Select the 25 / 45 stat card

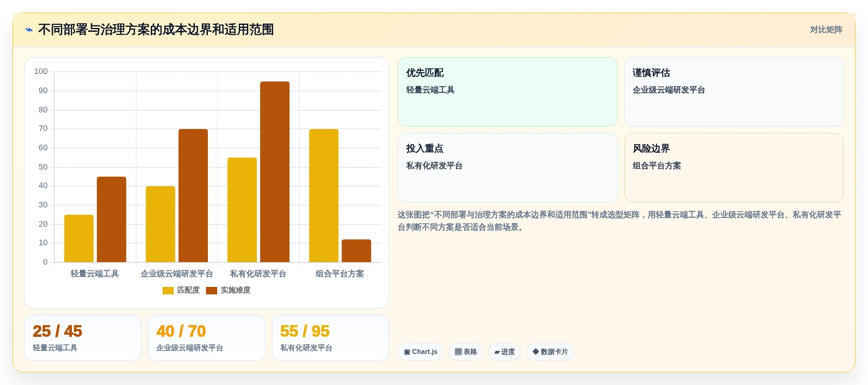point(83,338)
